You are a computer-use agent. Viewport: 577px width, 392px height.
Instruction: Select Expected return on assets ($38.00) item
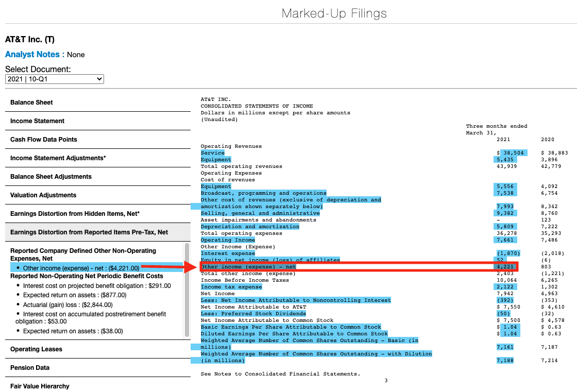pyautogui.click(x=73, y=331)
